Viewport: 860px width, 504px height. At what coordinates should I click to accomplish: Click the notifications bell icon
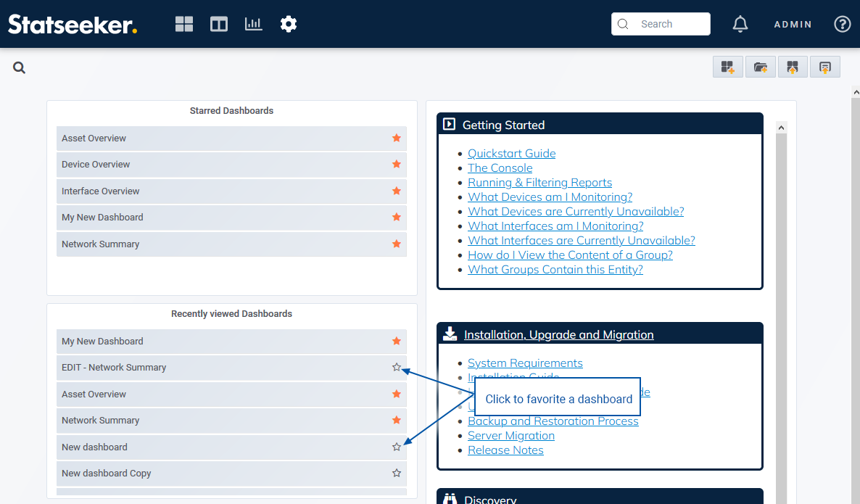point(740,24)
